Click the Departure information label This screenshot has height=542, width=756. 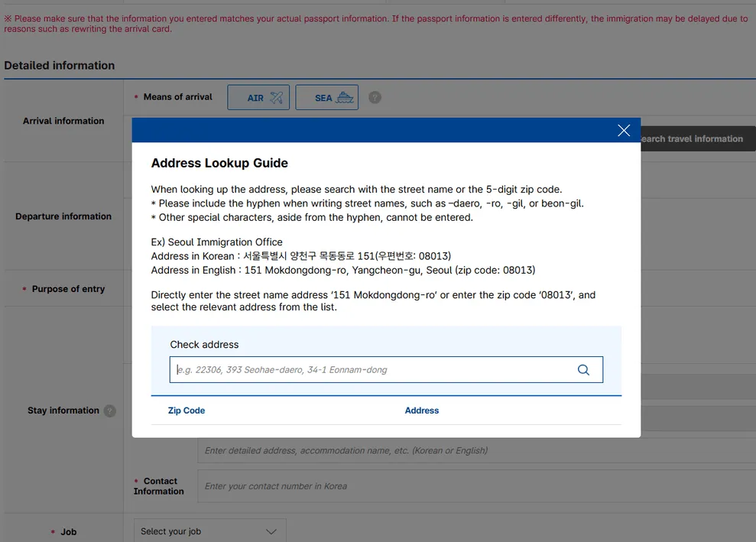tap(63, 216)
